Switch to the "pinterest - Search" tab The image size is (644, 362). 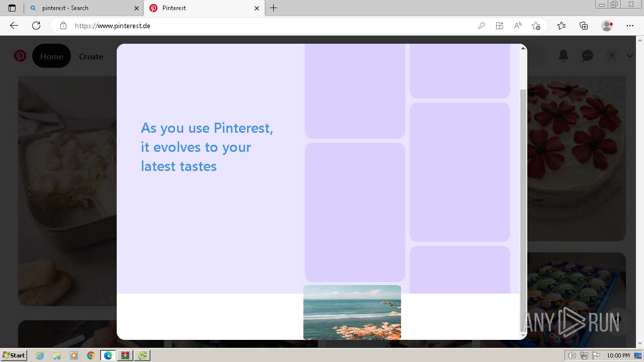pyautogui.click(x=84, y=8)
